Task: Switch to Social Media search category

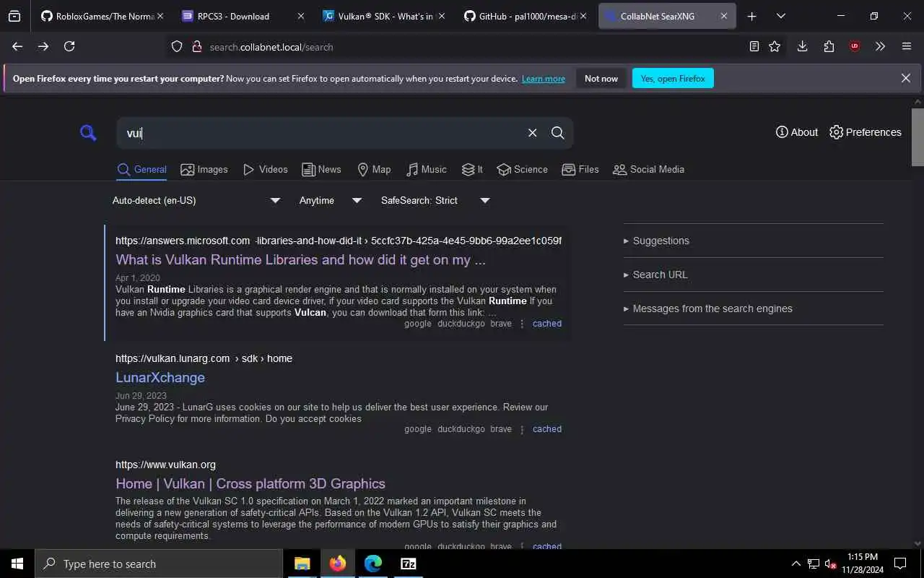Action: point(648,169)
